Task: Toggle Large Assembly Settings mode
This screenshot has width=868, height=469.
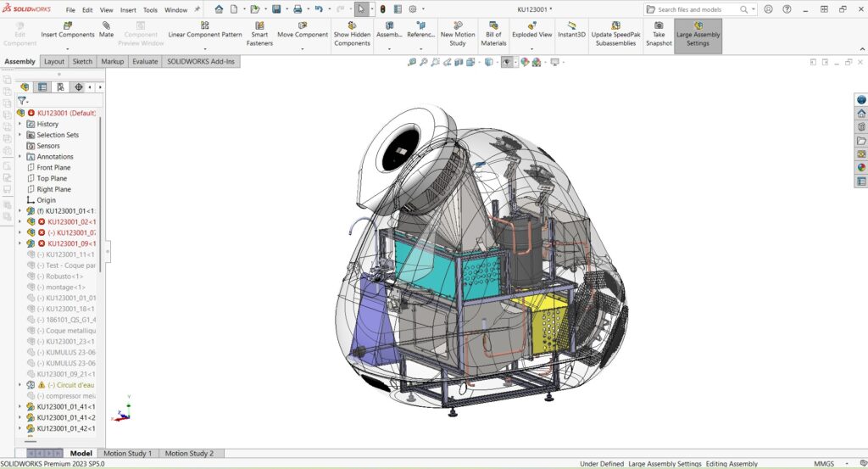Action: [x=698, y=34]
